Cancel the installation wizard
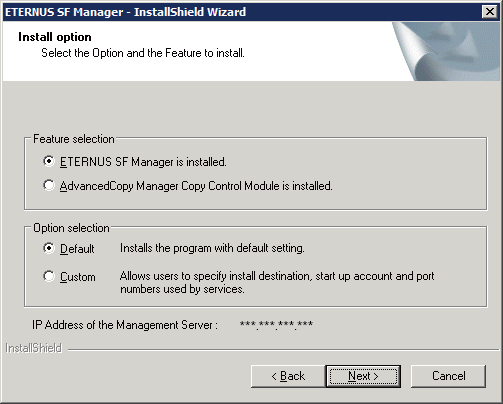Screen dimensions: 503x404 448,376
